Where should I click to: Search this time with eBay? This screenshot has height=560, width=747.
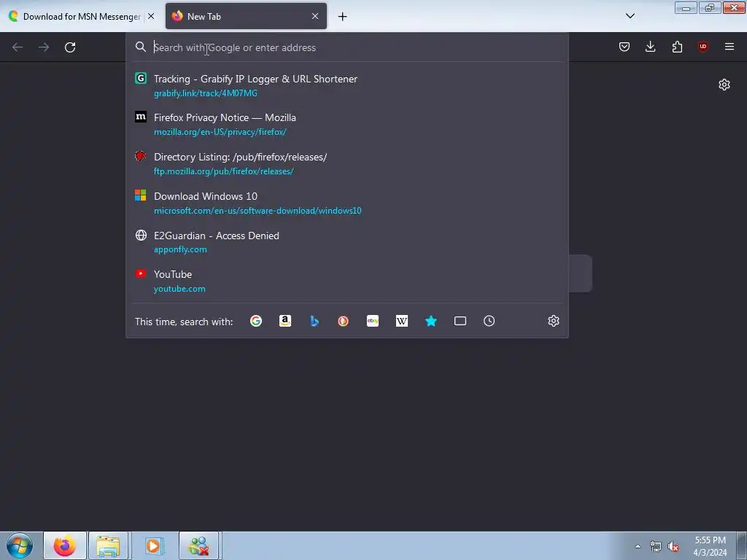point(373,321)
